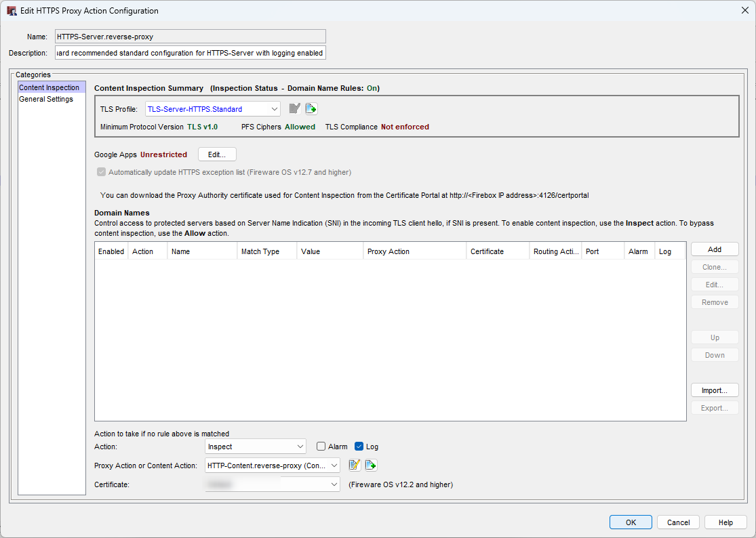
Task: Open the TLS Profile dropdown
Action: tap(213, 109)
